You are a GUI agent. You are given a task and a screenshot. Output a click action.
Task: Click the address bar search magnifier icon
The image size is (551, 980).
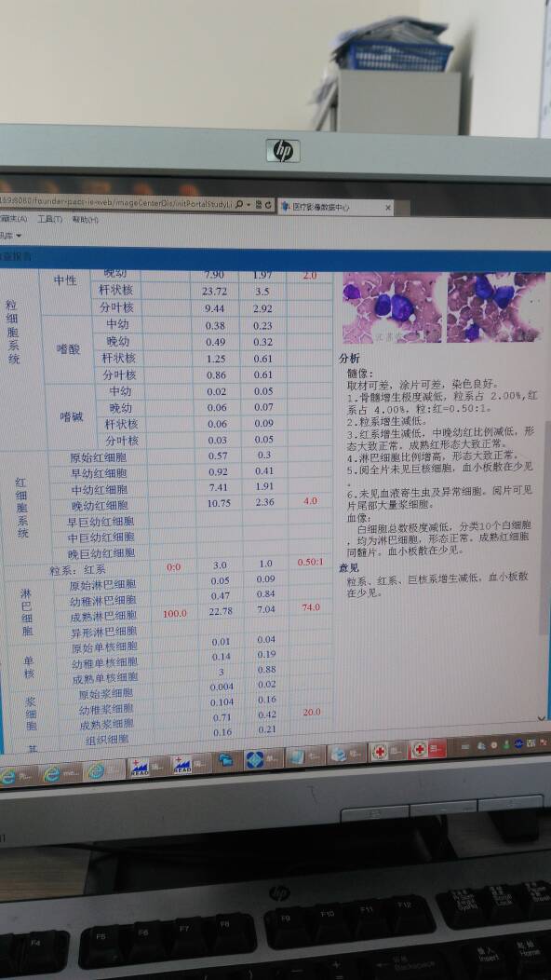tap(239, 204)
